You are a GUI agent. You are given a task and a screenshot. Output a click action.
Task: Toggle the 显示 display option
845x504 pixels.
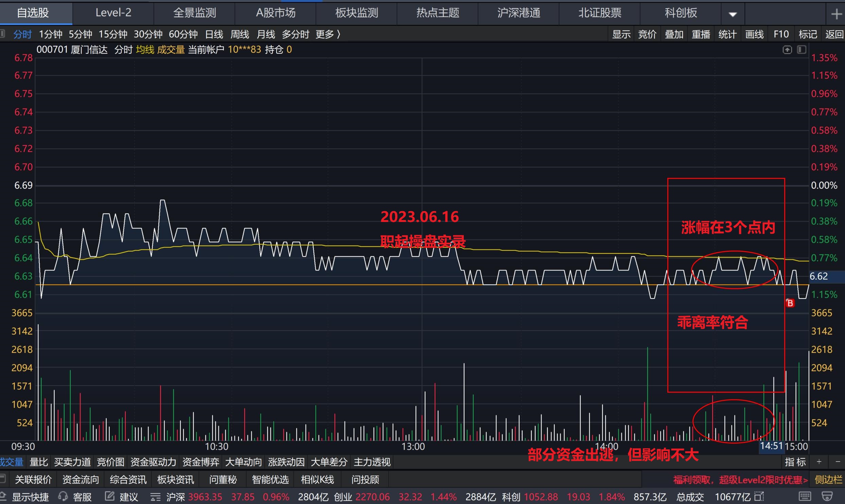pos(621,34)
